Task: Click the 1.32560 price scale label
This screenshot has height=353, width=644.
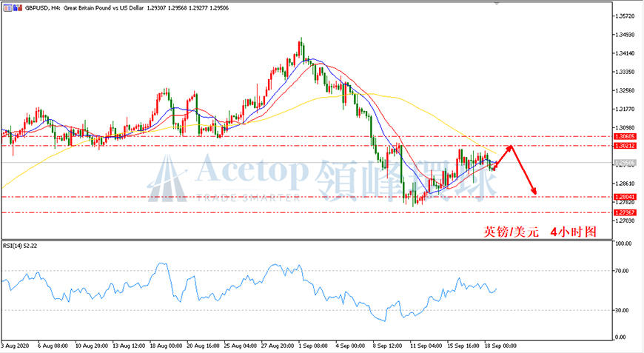Action: click(x=623, y=91)
